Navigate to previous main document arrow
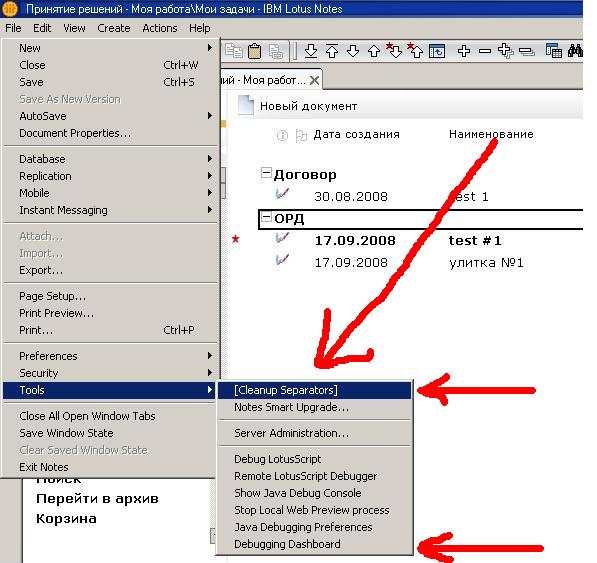Viewport: 597px width, 563px height. pos(332,51)
